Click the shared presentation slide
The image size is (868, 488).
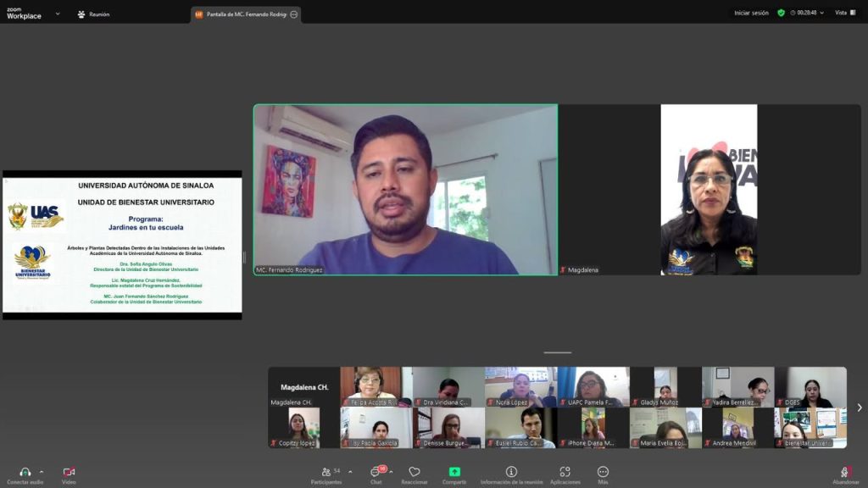tap(122, 245)
